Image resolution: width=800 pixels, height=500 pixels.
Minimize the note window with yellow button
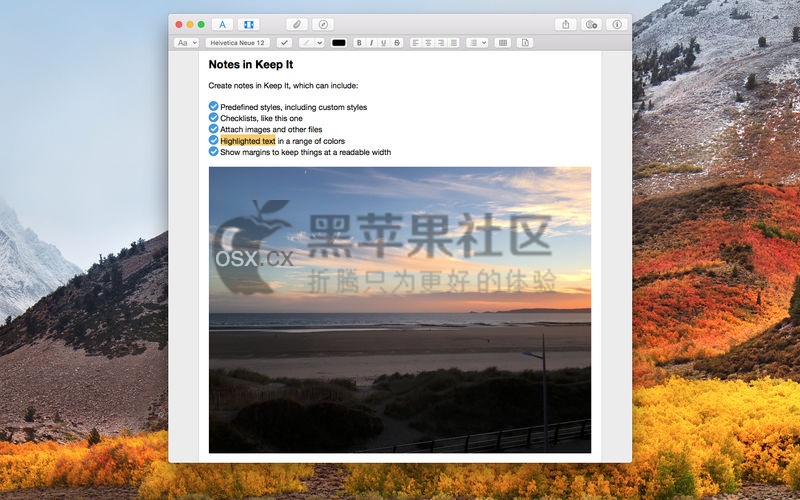coord(190,24)
